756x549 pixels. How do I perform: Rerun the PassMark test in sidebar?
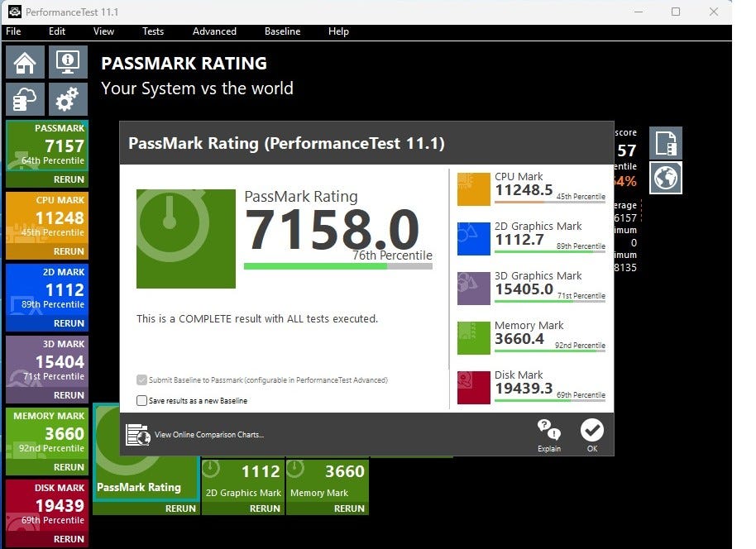pos(47,179)
